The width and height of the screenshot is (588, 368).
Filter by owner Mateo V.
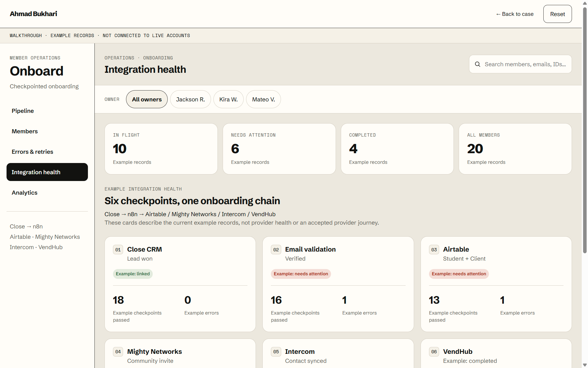point(263,99)
